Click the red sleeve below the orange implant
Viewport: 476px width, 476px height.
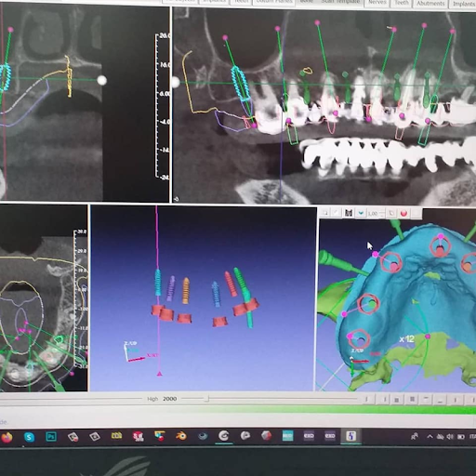point(184,318)
